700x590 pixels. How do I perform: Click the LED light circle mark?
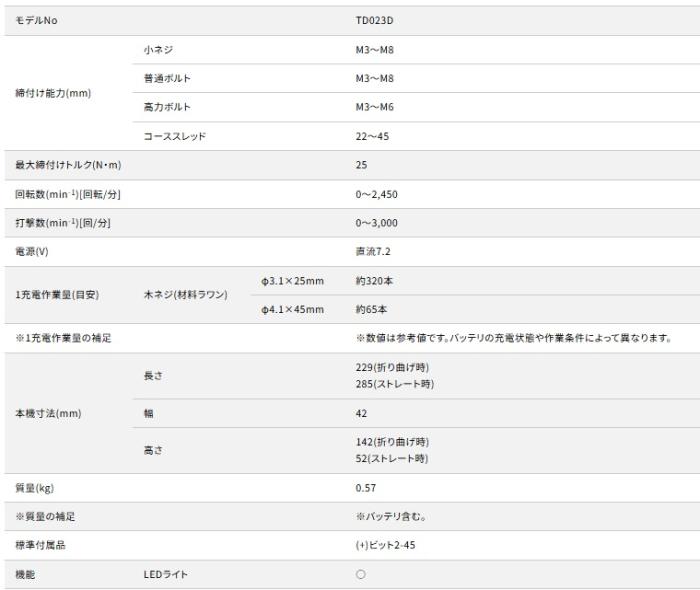(361, 574)
